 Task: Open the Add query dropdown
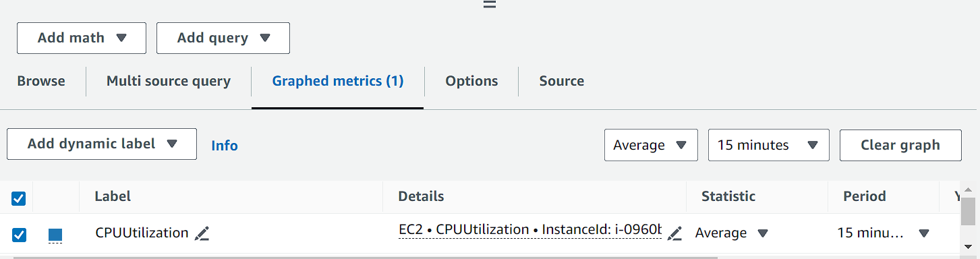point(223,38)
